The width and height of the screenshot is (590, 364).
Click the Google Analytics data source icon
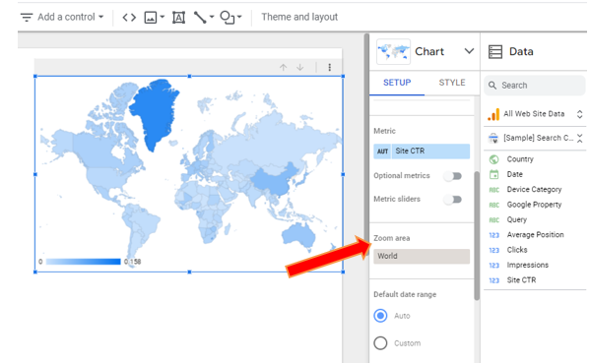493,114
